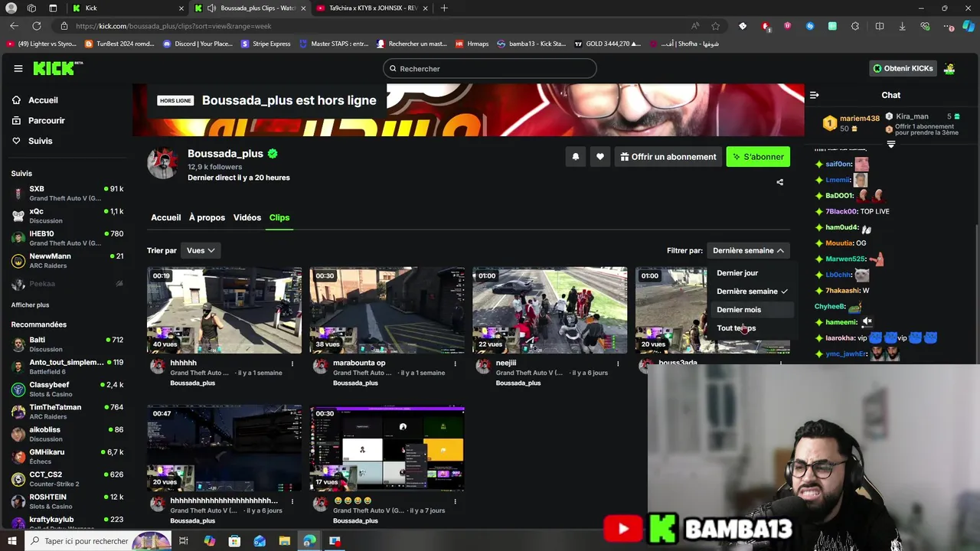Open Balti recommended channel
This screenshot has height=551, width=980.
pyautogui.click(x=67, y=344)
